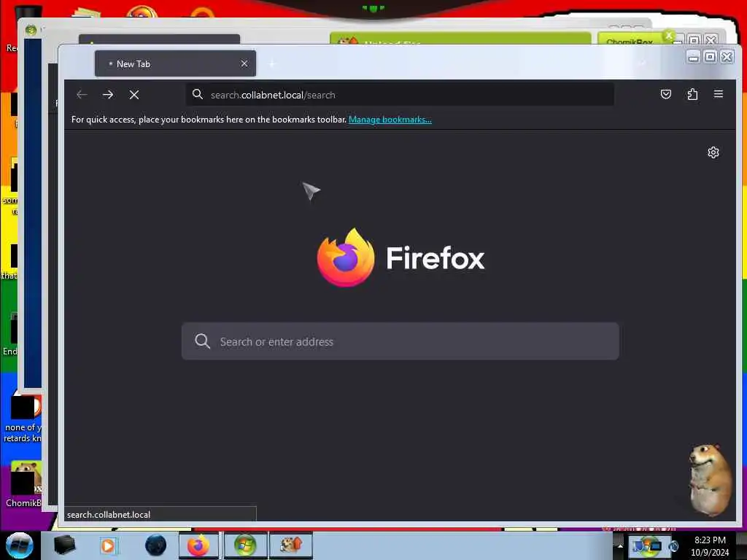Open the Save to Pocket icon
The image size is (747, 560).
point(666,94)
